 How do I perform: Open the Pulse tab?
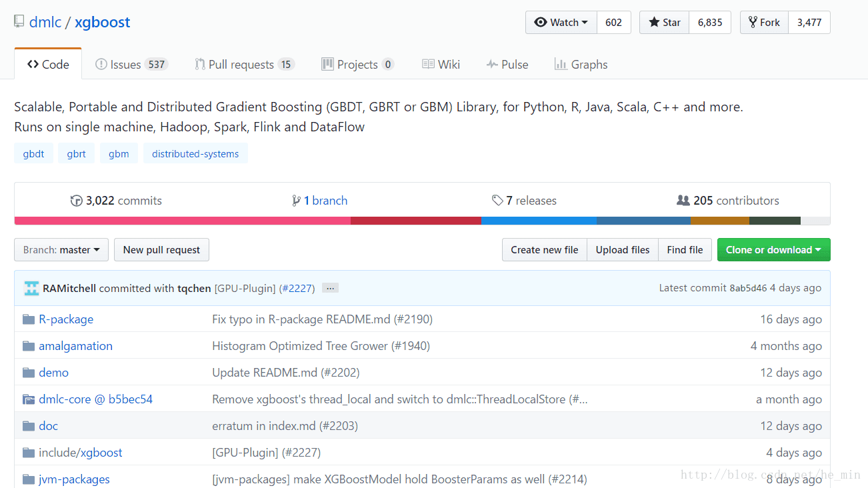507,65
